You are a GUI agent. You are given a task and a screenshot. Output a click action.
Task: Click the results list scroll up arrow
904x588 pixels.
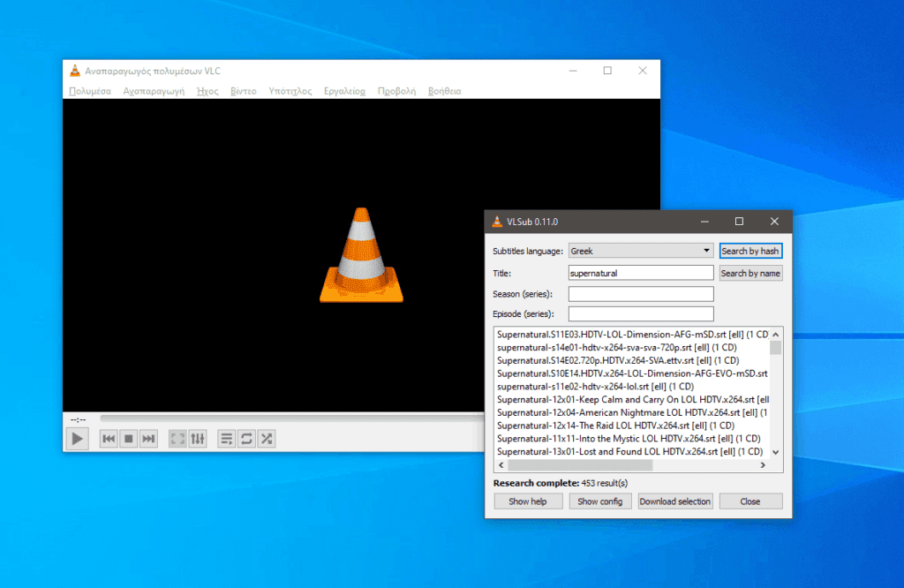[776, 335]
